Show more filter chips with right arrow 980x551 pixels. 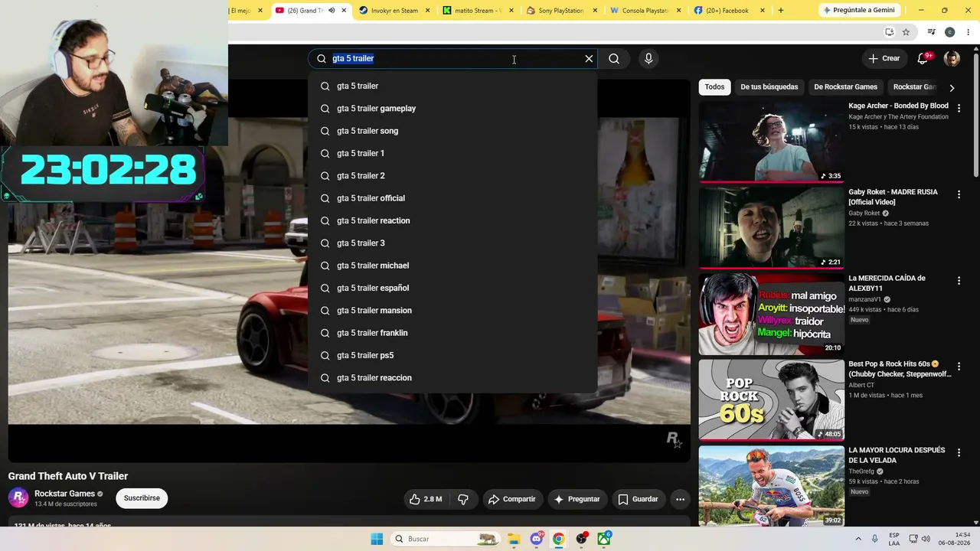(952, 88)
